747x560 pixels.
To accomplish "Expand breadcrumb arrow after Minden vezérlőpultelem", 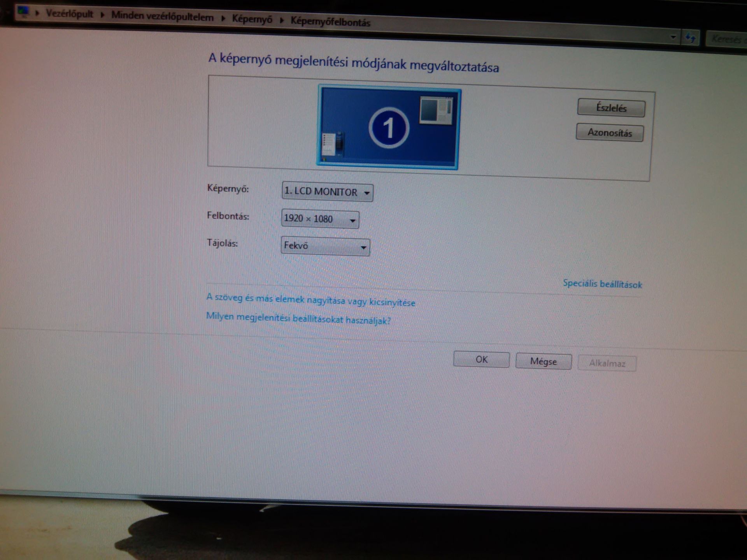I will pyautogui.click(x=223, y=18).
